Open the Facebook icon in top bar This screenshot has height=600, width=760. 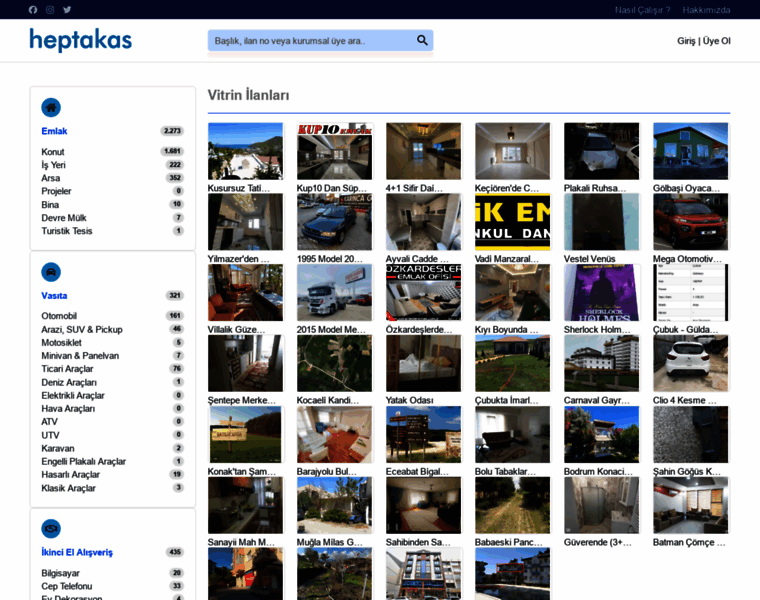[33, 10]
